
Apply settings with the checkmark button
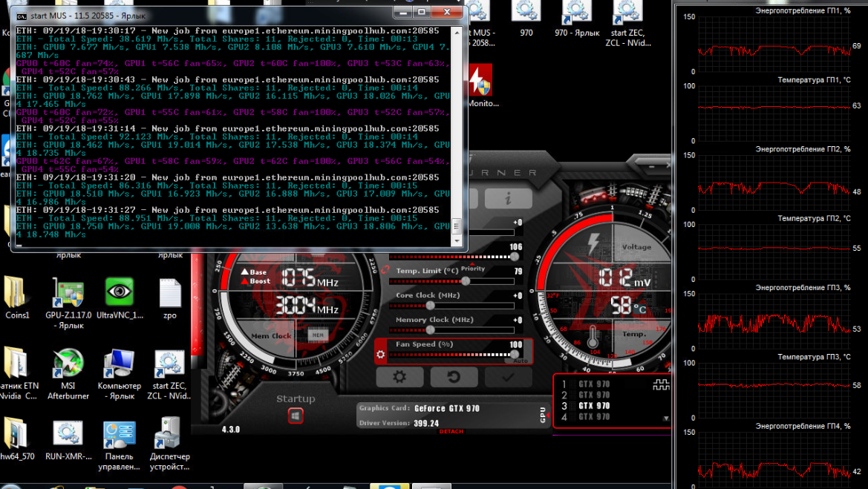tap(508, 377)
